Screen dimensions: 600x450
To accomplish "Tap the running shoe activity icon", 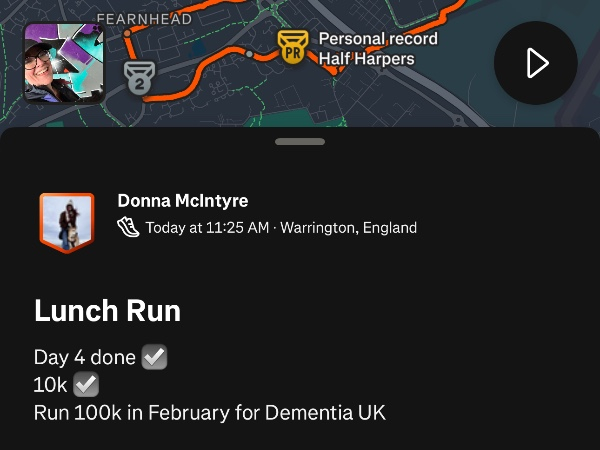I will pos(129,227).
